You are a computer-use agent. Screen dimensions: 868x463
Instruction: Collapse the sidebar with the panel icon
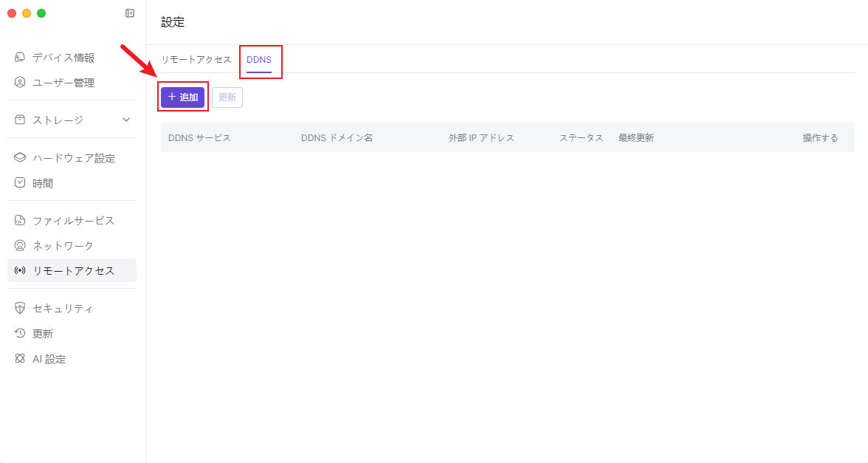tap(130, 13)
